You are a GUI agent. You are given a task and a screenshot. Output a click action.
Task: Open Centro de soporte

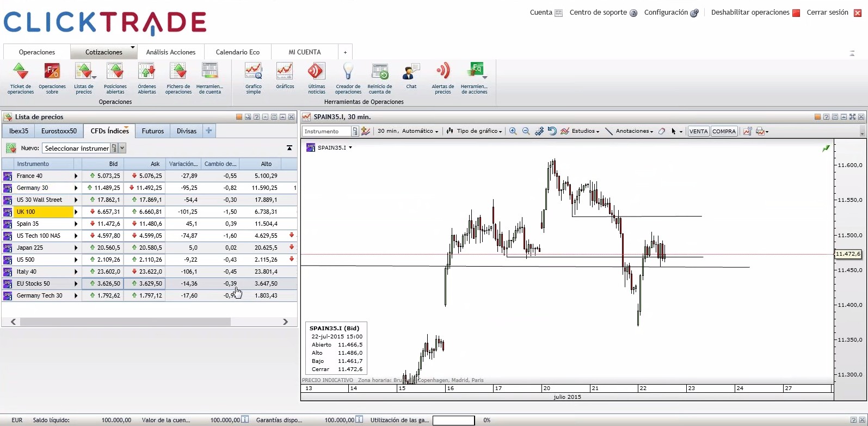click(603, 13)
